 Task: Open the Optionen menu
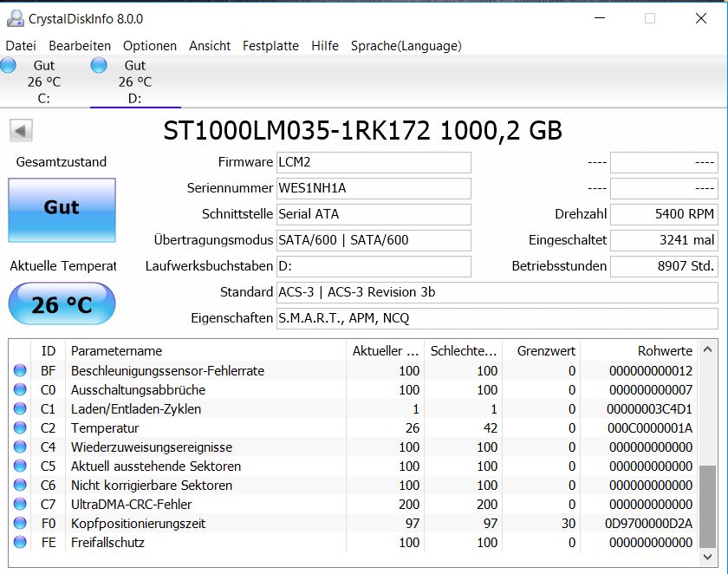[149, 46]
